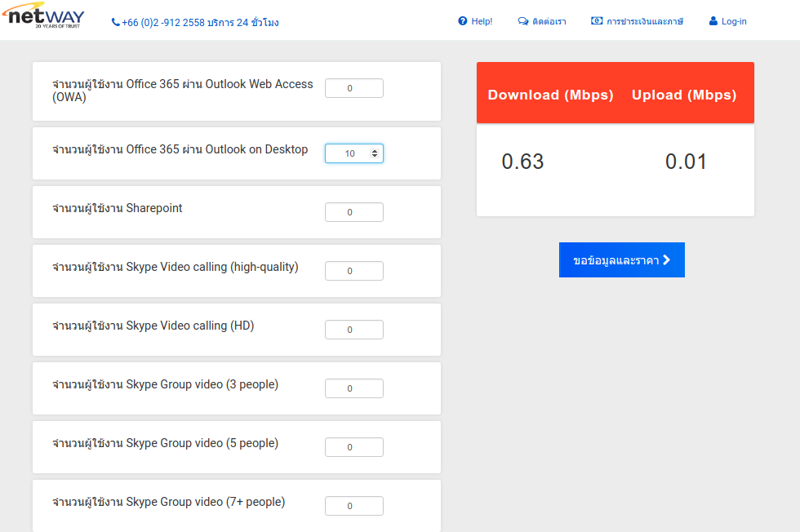Click the phone icon in header
800x532 pixels.
[x=115, y=23]
